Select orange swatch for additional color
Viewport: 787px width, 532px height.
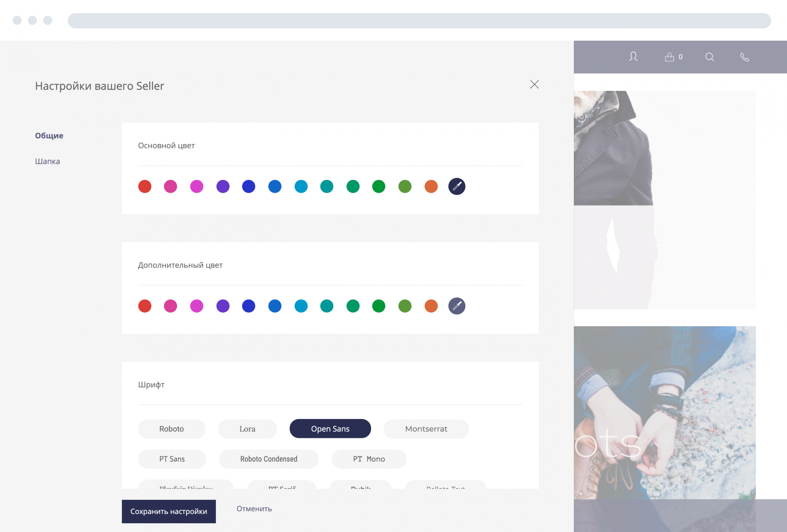point(431,306)
